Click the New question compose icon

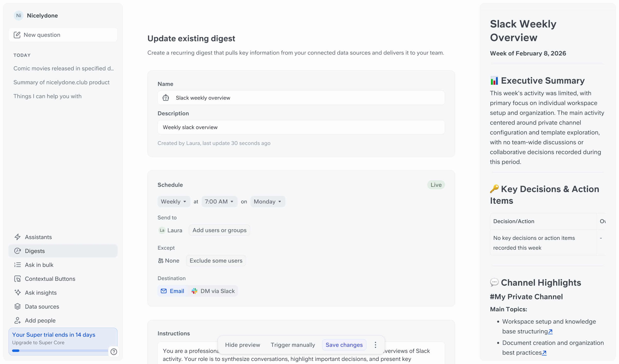17,35
